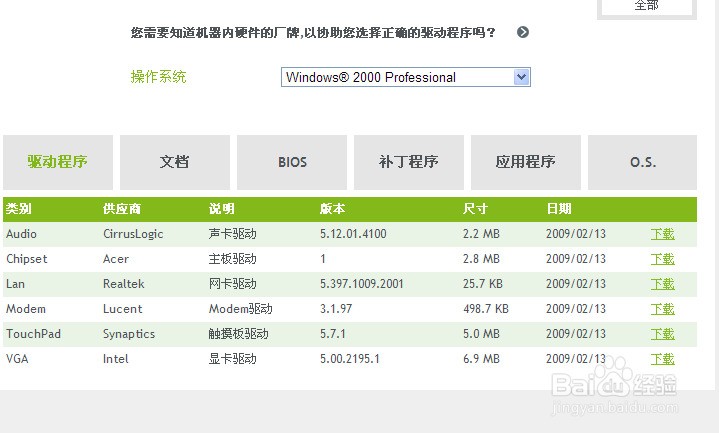Click the hardware vendor question text link
Screen dimensions: 719x433
(313, 33)
